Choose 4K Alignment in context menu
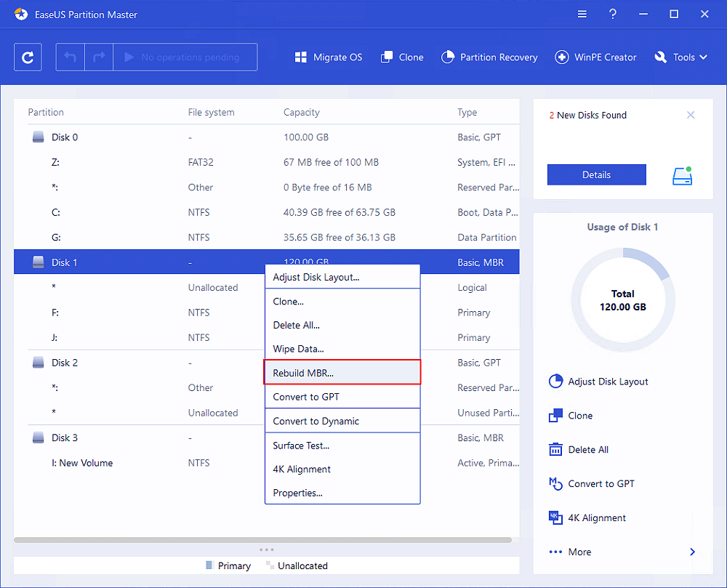 tap(342, 469)
